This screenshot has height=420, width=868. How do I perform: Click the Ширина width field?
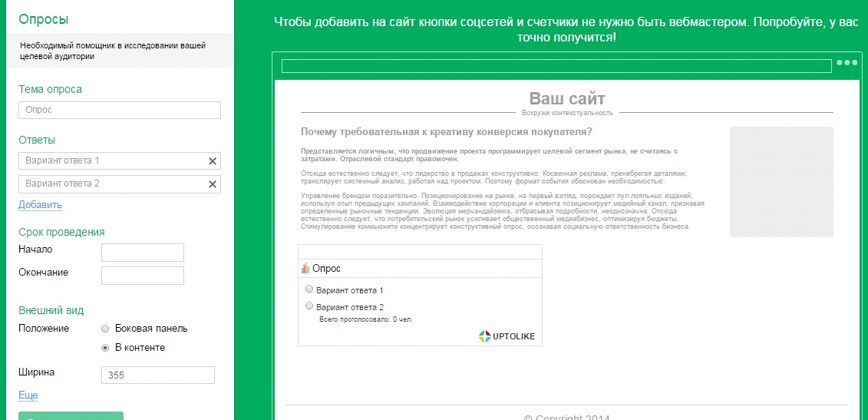tap(158, 375)
